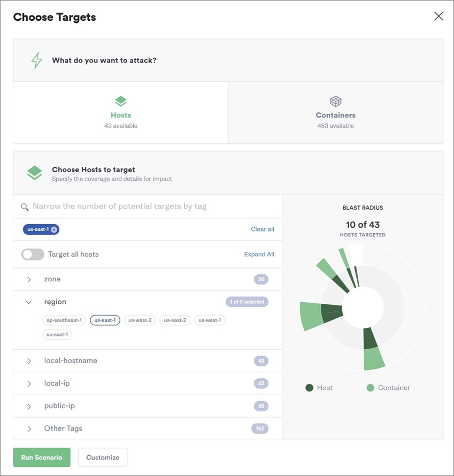
Task: Close the Choose Targets dialog
Action: click(x=438, y=16)
